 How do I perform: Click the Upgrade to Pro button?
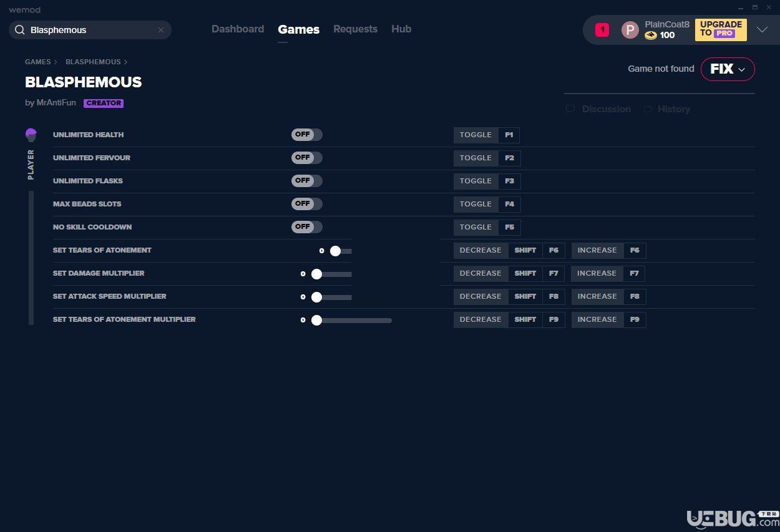point(721,29)
